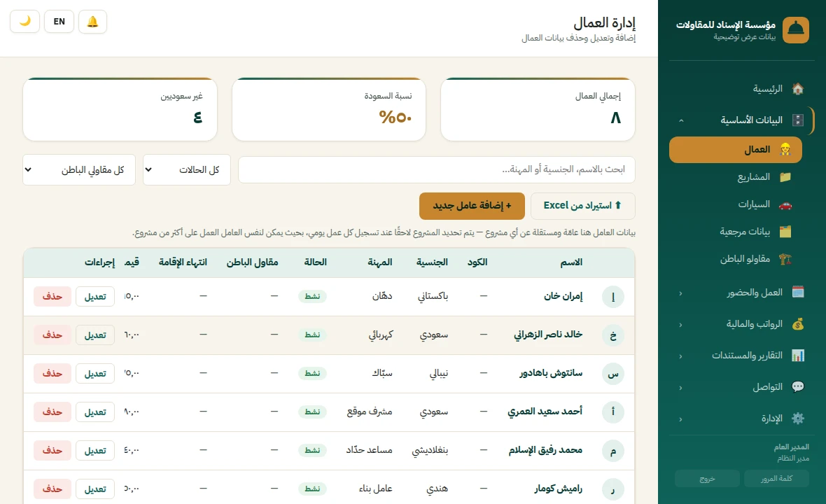Screen dimensions: 826x504
Task: Delete راميش كومار with حذف
Action: [52, 489]
